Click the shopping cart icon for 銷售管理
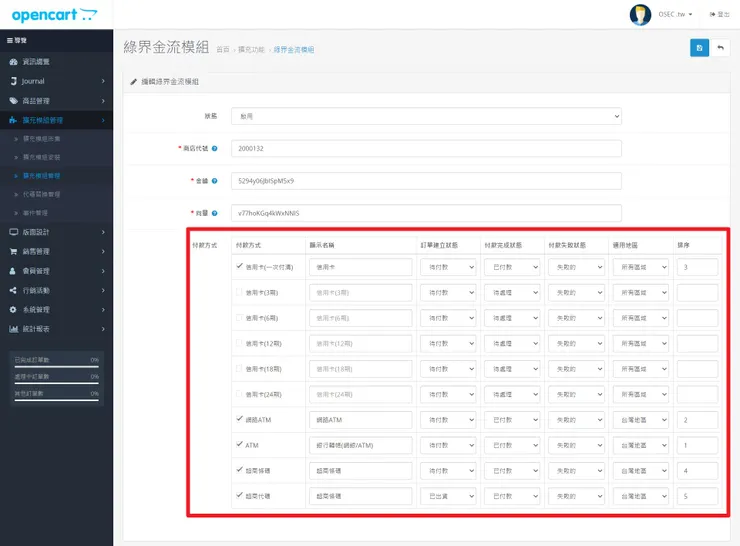Viewport: 740px width, 546px height. click(13, 252)
